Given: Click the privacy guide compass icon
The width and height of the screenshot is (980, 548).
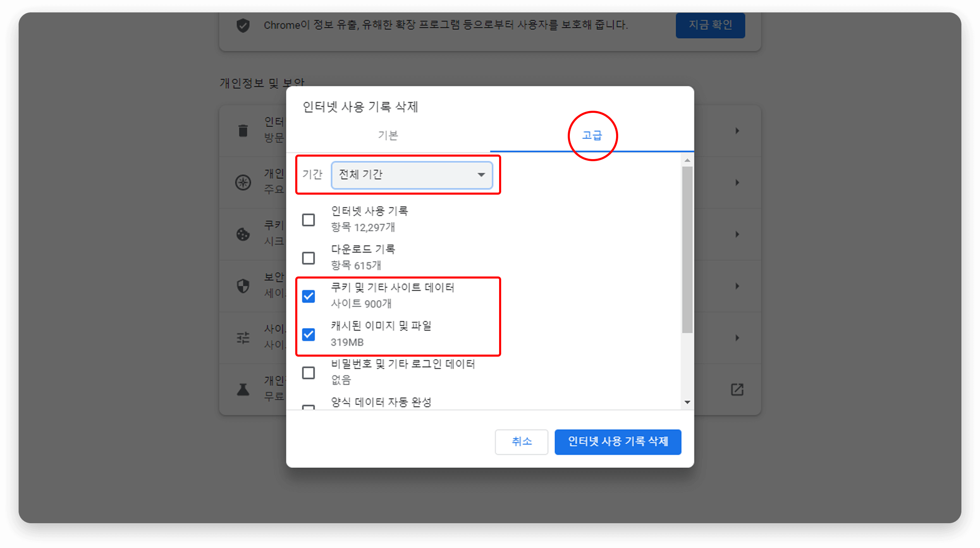Looking at the screenshot, I should [243, 182].
